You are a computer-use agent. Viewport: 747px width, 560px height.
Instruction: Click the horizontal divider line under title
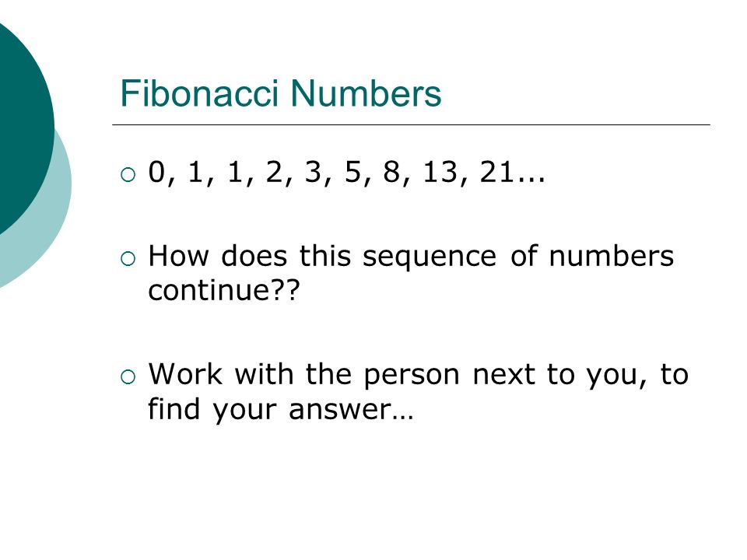pyautogui.click(x=411, y=124)
